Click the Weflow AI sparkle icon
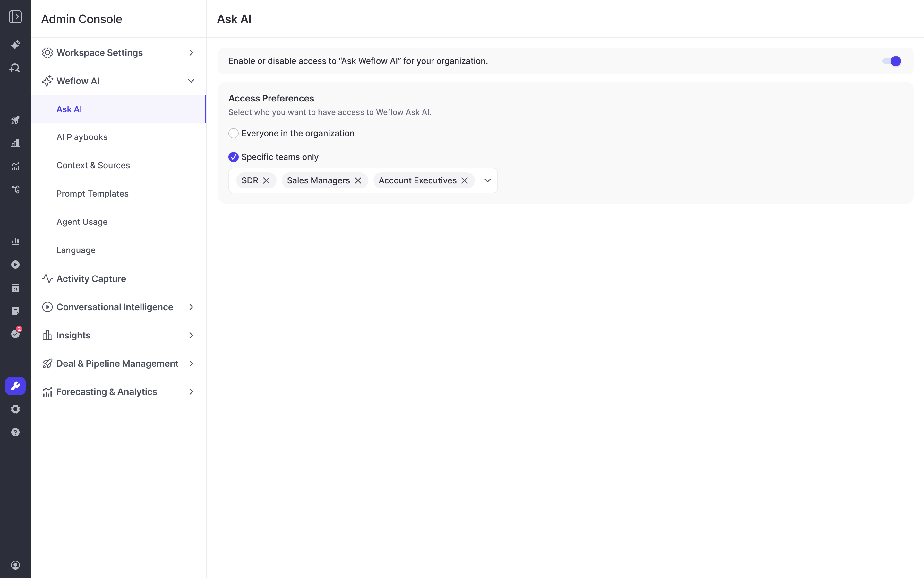The width and height of the screenshot is (924, 578). [47, 81]
